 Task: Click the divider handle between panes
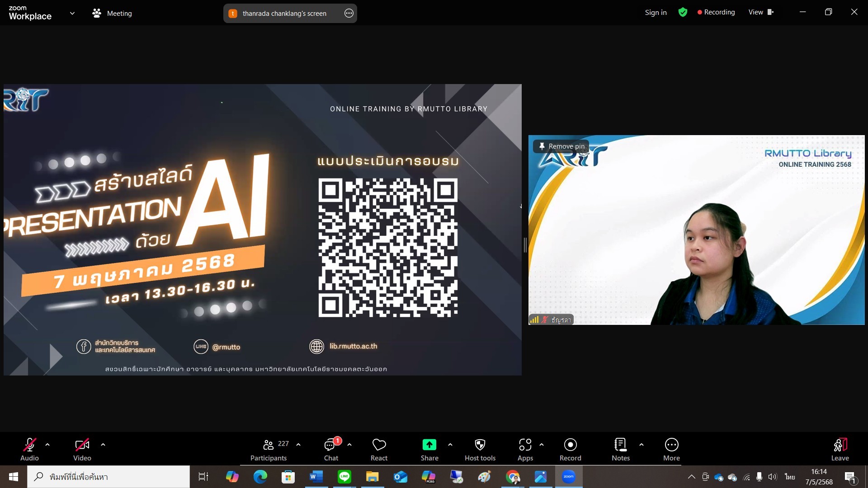pyautogui.click(x=525, y=245)
